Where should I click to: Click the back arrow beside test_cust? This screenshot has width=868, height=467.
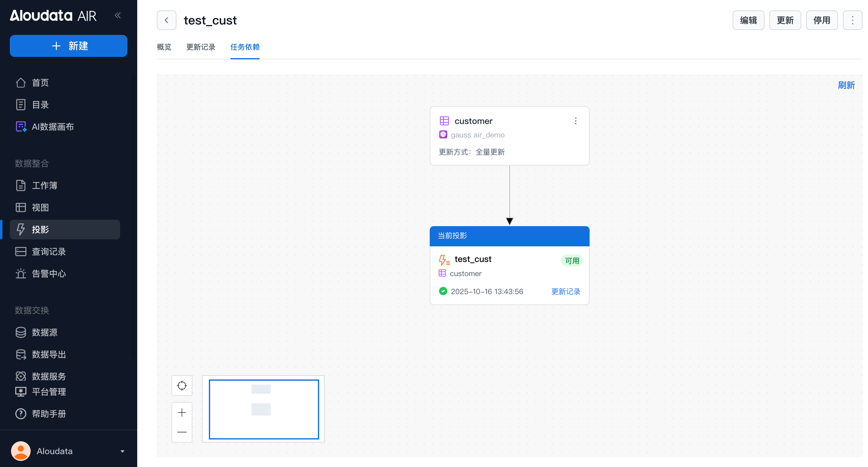(x=166, y=20)
